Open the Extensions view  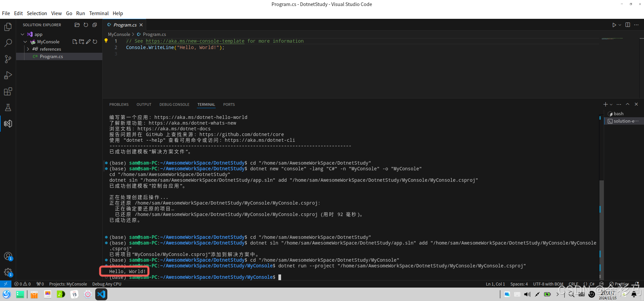8,91
